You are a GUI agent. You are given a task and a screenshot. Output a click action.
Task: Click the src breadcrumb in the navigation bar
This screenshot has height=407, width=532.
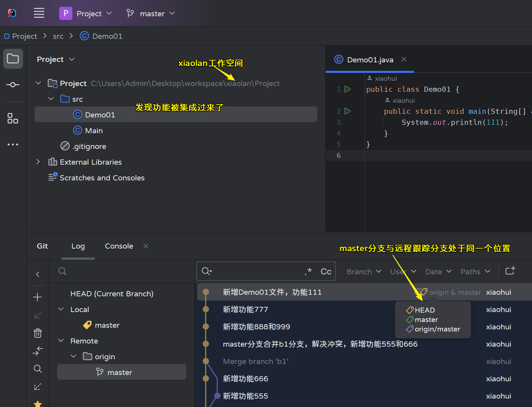click(x=58, y=36)
